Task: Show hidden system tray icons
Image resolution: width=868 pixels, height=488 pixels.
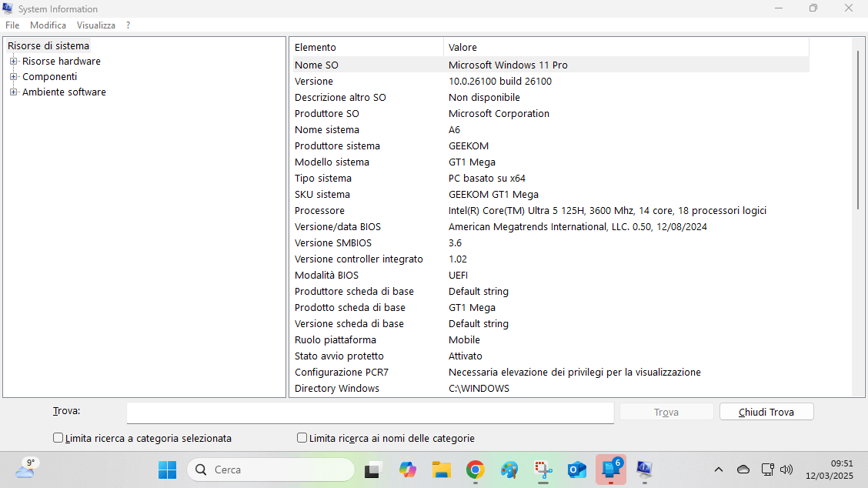Action: 719,470
